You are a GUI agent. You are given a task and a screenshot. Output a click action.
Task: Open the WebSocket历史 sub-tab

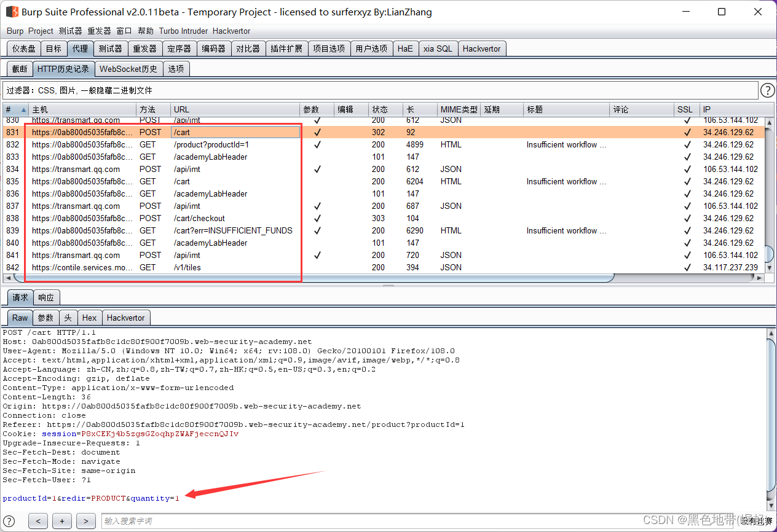[x=128, y=69]
